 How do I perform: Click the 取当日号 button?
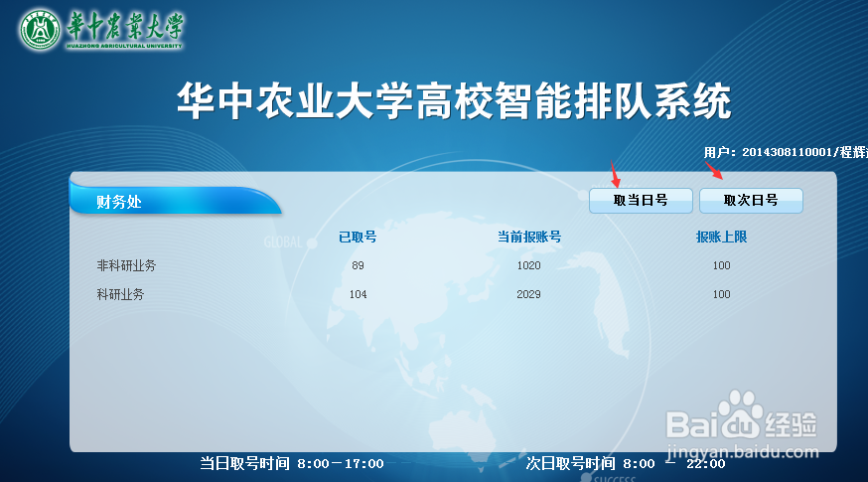point(641,201)
